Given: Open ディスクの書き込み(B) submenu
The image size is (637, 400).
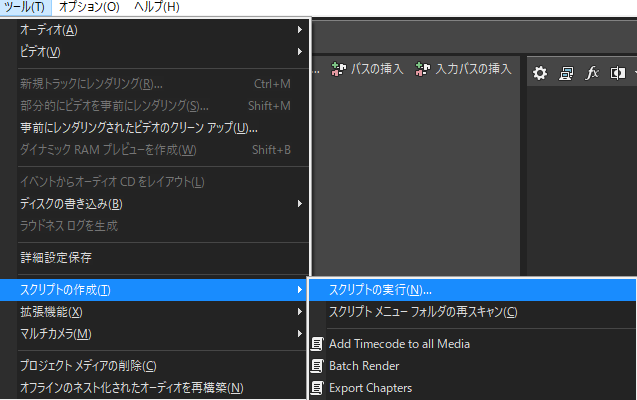Looking at the screenshot, I should click(154, 203).
